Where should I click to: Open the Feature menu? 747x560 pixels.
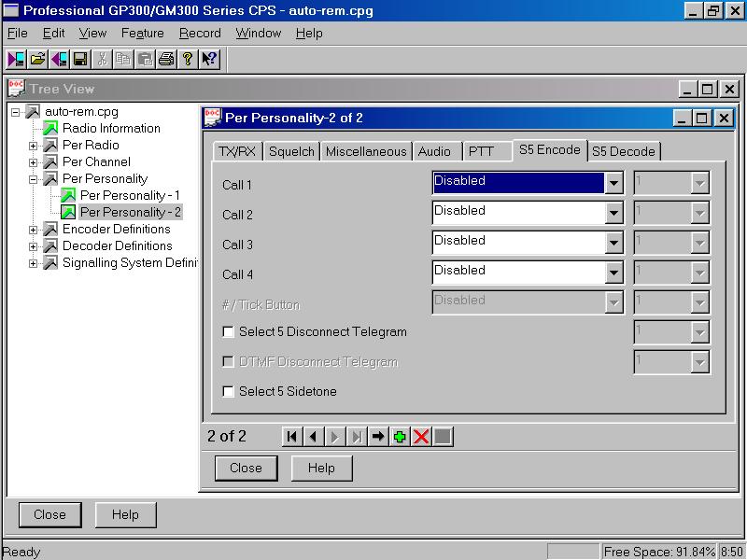tap(143, 33)
